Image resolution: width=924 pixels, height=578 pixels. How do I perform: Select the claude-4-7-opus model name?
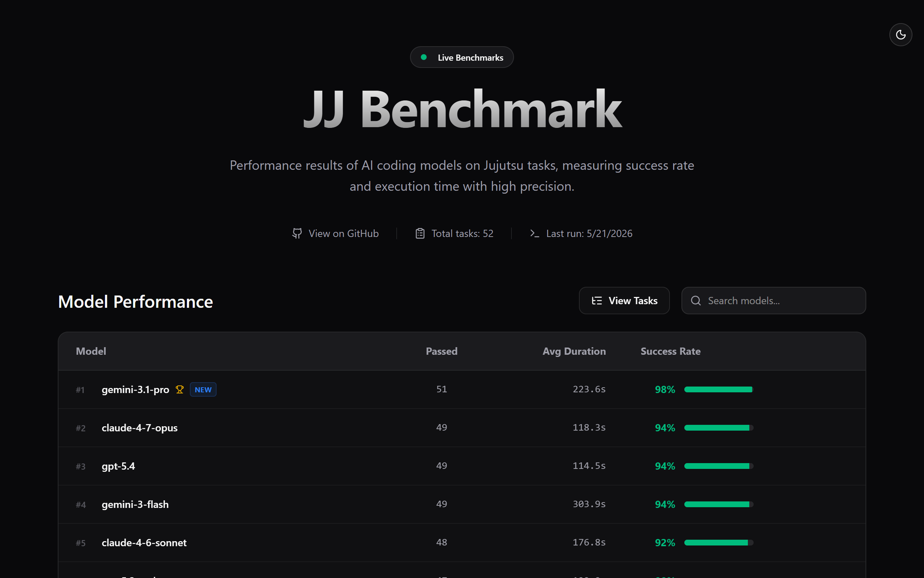(139, 428)
